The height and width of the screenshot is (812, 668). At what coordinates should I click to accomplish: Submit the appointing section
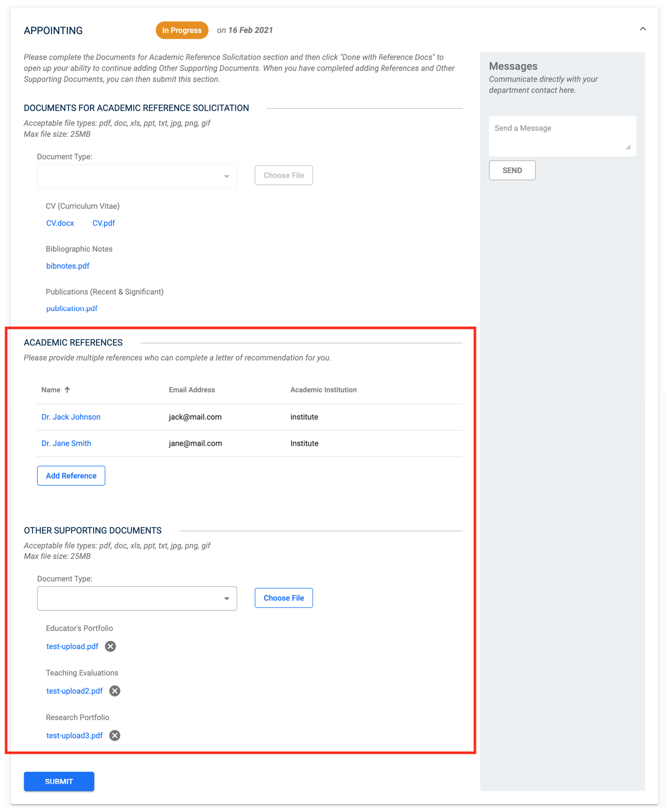pyautogui.click(x=59, y=781)
